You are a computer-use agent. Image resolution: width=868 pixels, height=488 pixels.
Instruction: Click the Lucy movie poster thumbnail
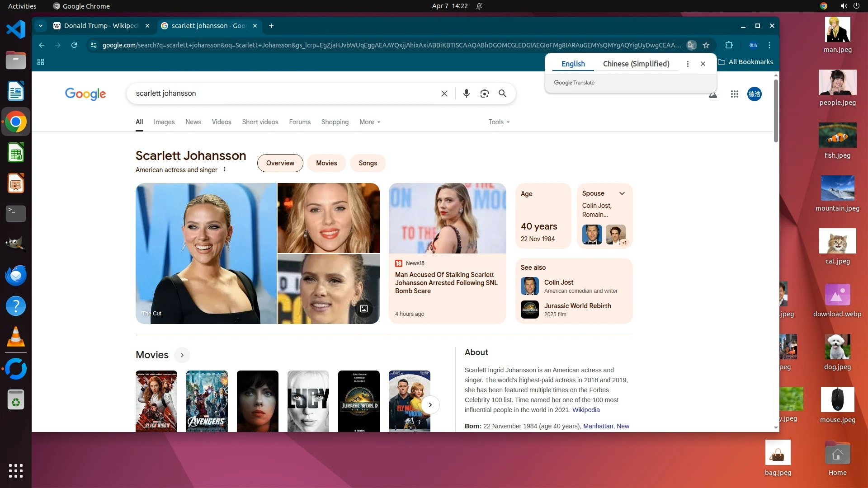pos(308,401)
